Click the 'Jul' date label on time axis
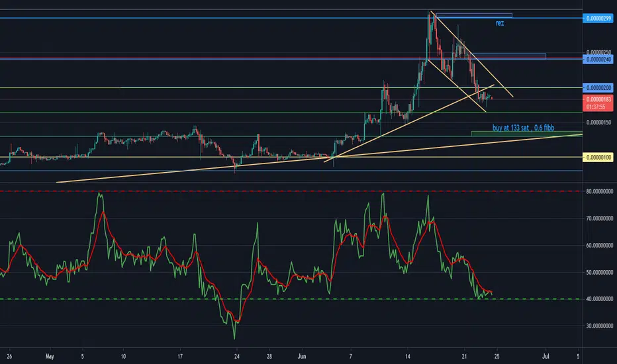 tap(546, 357)
